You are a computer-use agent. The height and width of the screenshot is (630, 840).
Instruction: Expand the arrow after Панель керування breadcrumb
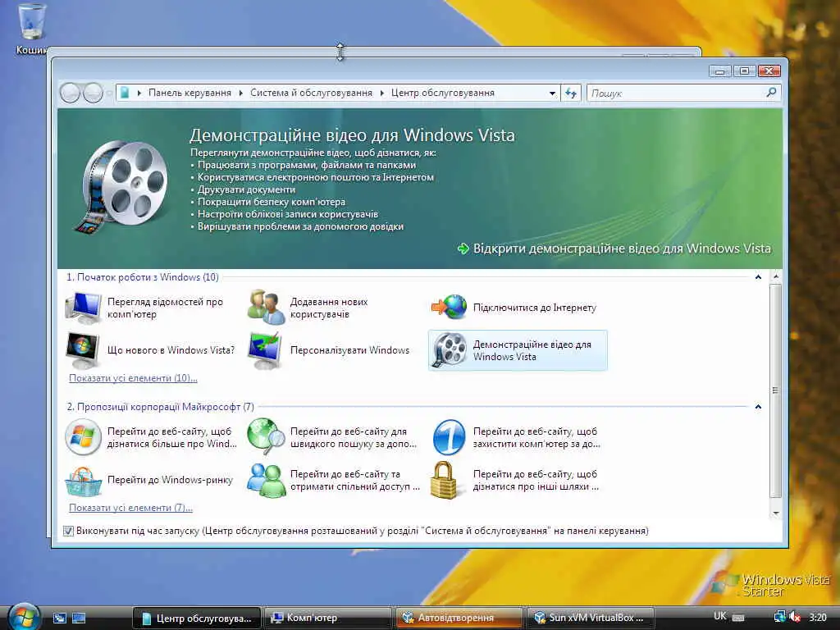point(240,94)
